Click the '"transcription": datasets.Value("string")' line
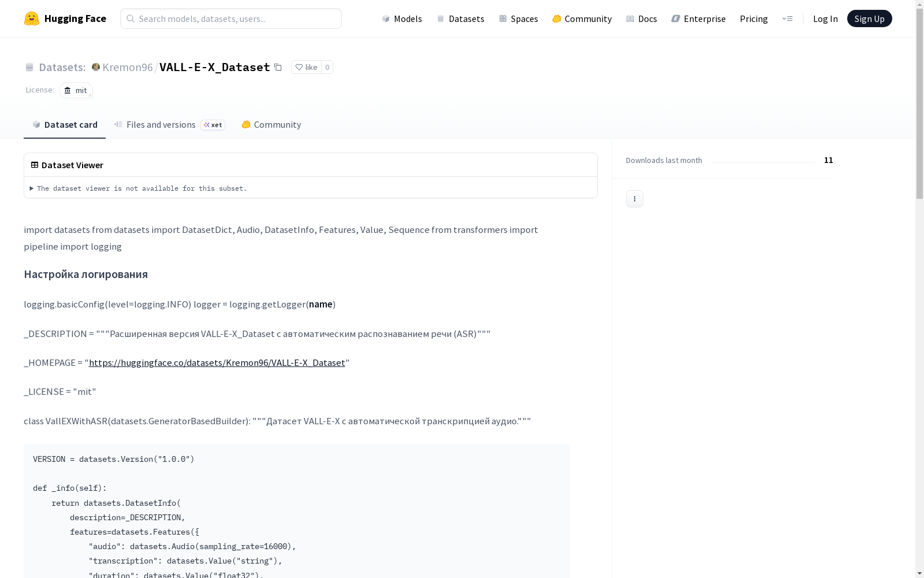Viewport: 924px width, 578px height. pos(185,561)
